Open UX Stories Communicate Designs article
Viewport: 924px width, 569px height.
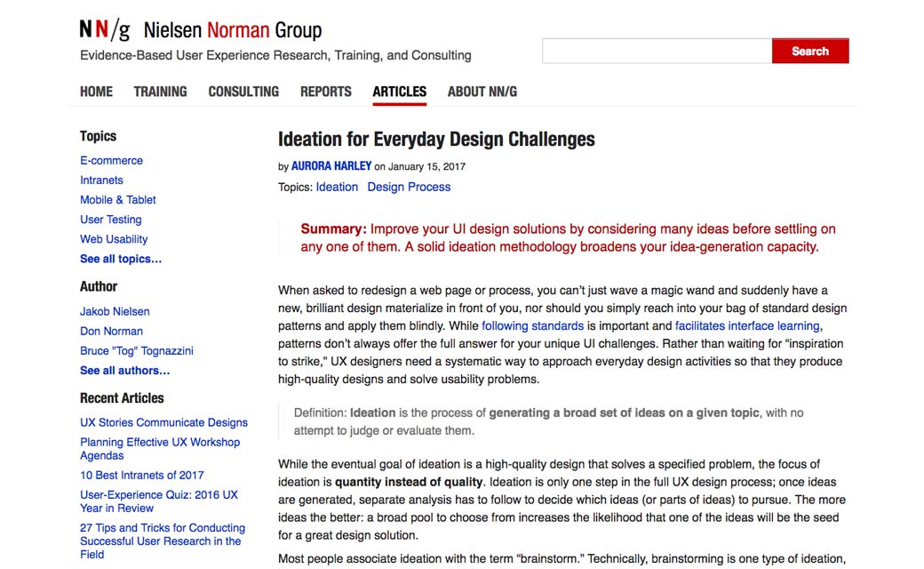click(163, 423)
